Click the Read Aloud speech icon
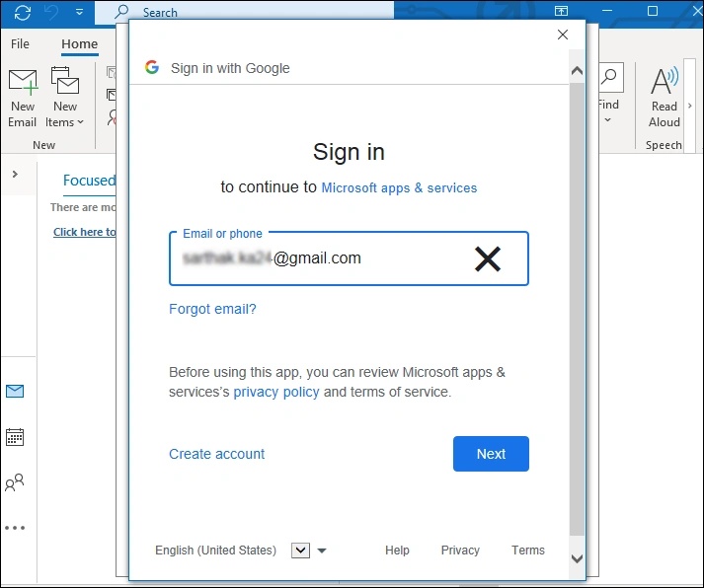 click(x=665, y=97)
